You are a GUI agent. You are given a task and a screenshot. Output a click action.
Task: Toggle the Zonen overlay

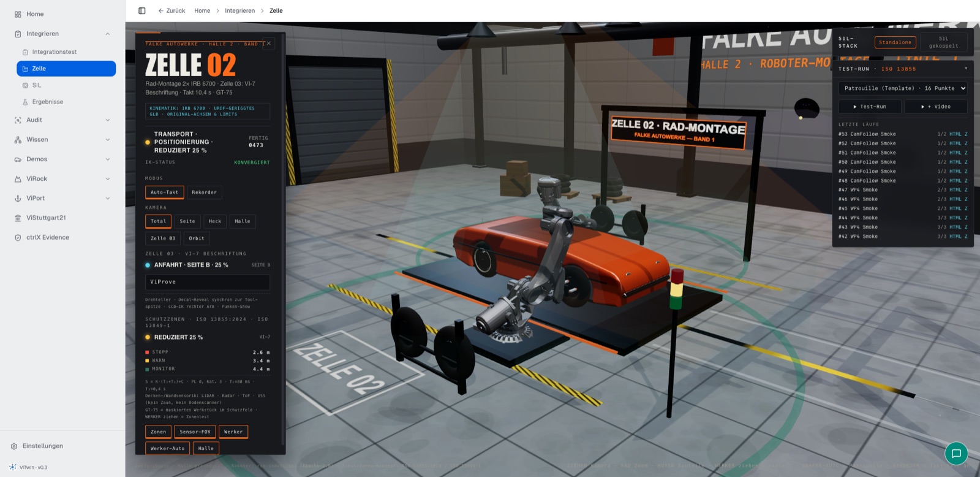click(x=158, y=432)
